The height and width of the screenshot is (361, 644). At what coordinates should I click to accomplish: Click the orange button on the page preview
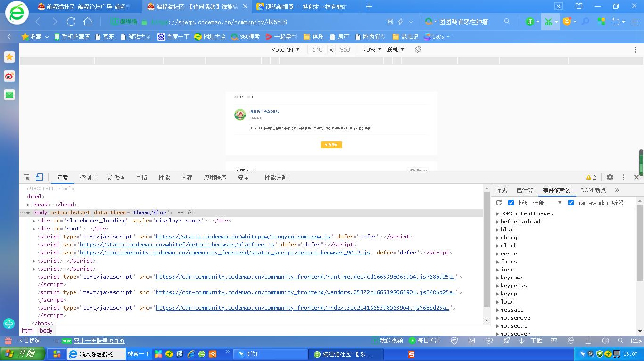(x=331, y=145)
